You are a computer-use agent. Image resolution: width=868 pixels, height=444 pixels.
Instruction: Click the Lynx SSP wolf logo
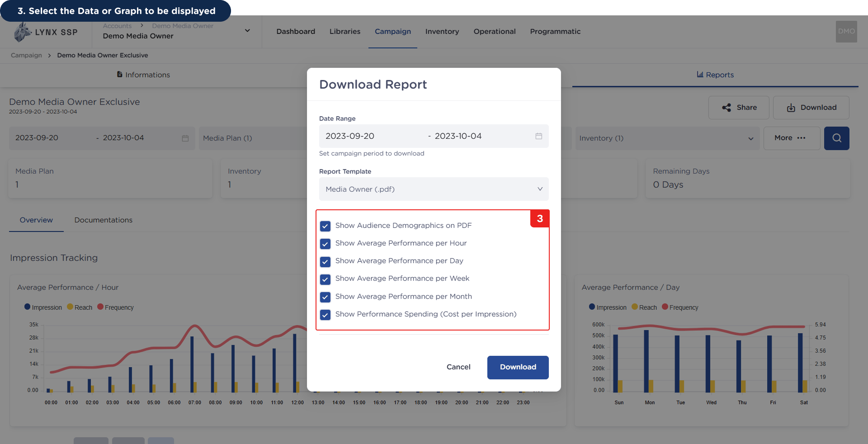[x=23, y=32]
